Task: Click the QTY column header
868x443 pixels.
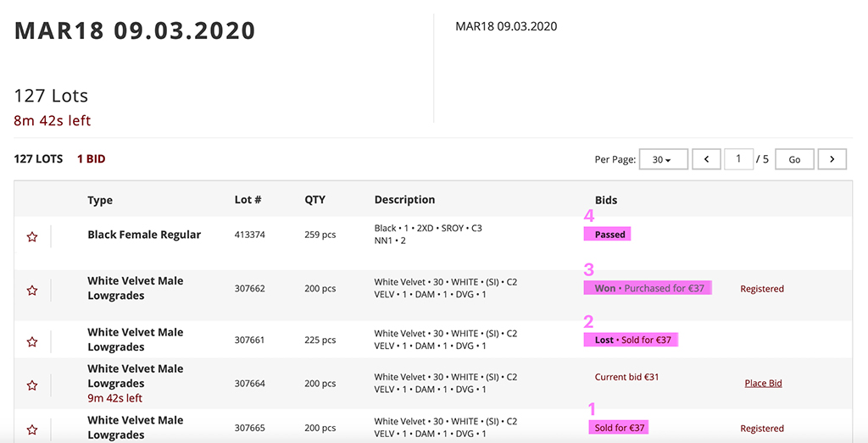Action: tap(314, 201)
